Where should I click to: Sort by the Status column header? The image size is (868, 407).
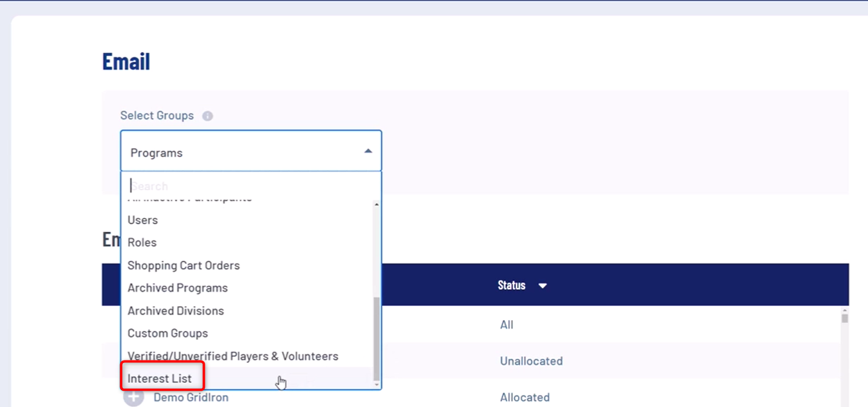pos(512,285)
